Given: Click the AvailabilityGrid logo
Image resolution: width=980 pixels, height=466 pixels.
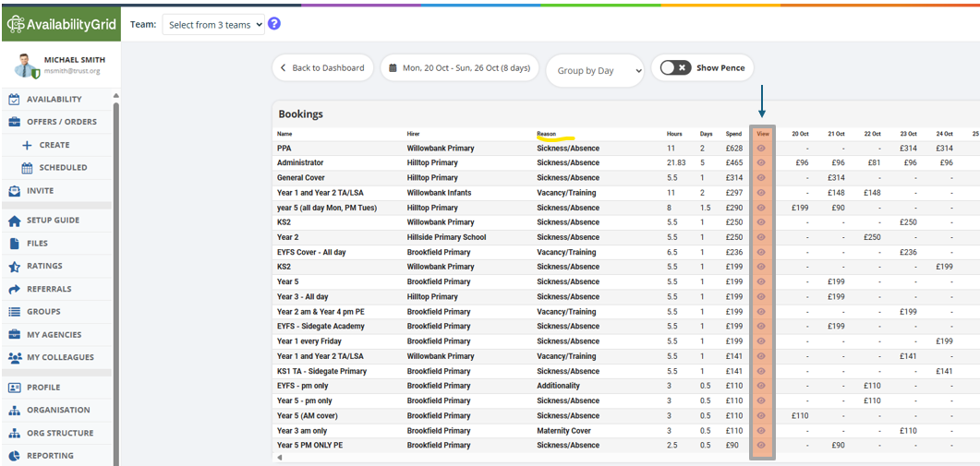Looking at the screenshot, I should click(61, 24).
